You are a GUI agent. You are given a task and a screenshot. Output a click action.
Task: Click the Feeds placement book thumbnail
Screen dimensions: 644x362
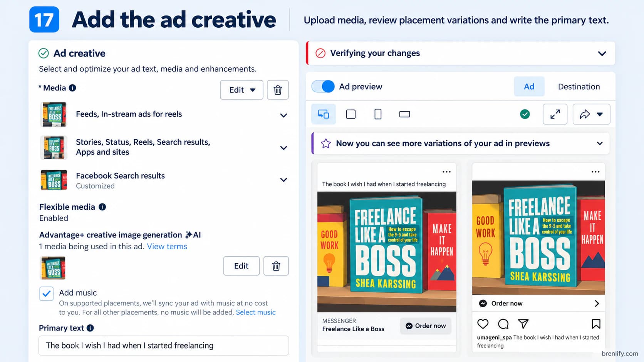[54, 115]
